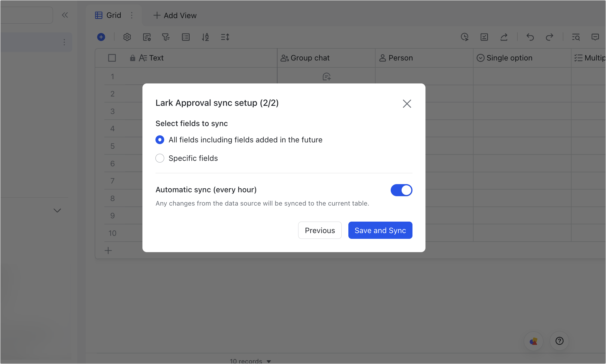
Task: Click the 'Previous' button in the dialog
Action: click(320, 230)
